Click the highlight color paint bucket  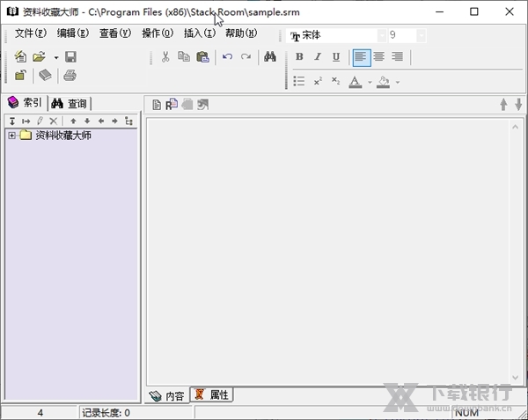(x=384, y=82)
